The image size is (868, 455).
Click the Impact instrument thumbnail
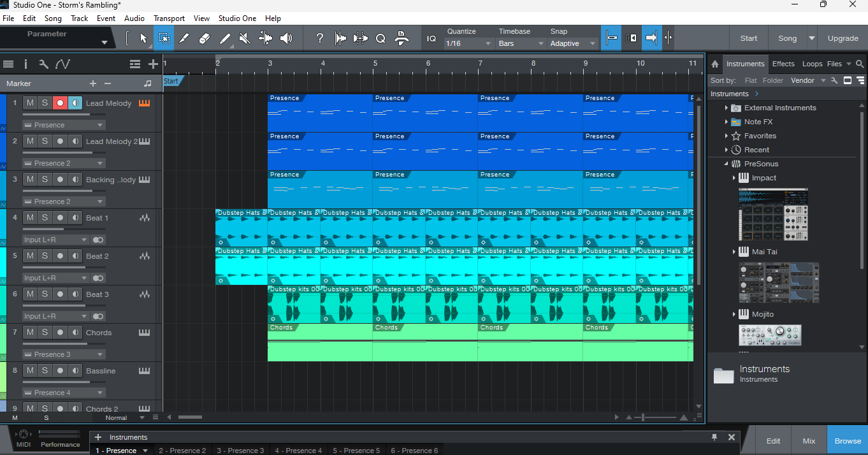773,214
